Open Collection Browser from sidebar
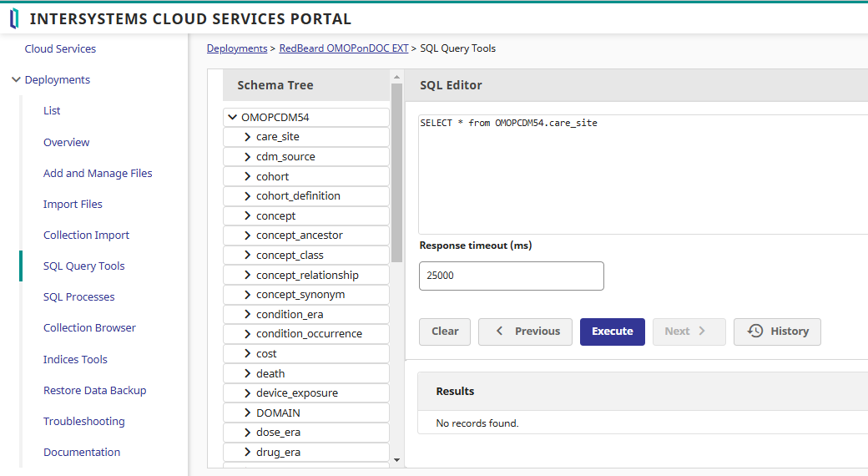The image size is (868, 476). [x=89, y=328]
